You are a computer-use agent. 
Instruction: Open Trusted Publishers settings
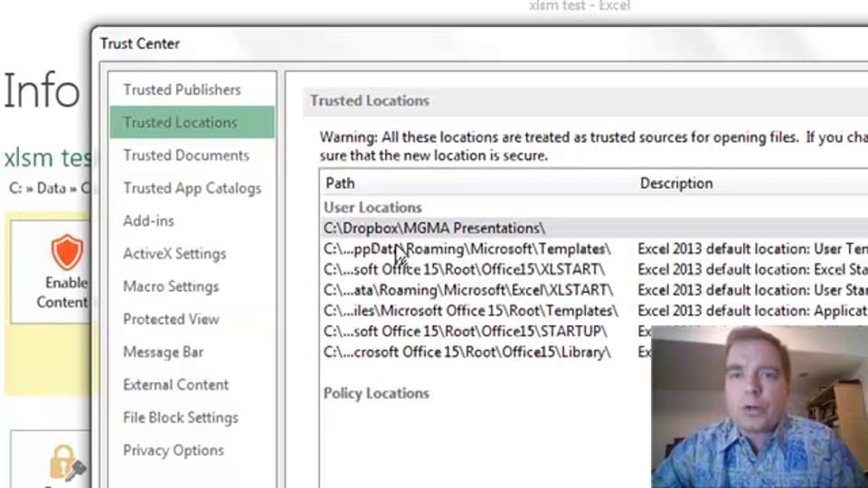click(182, 89)
